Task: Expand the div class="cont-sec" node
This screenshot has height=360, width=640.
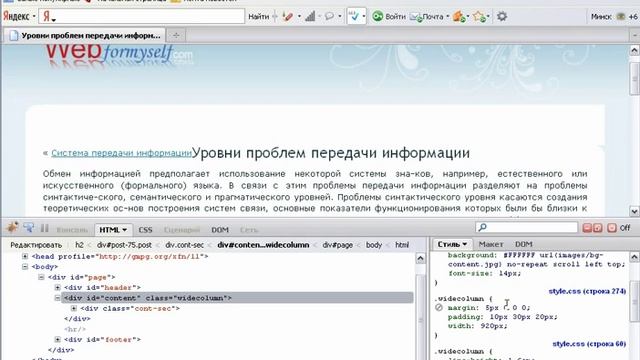Action: 74,309
